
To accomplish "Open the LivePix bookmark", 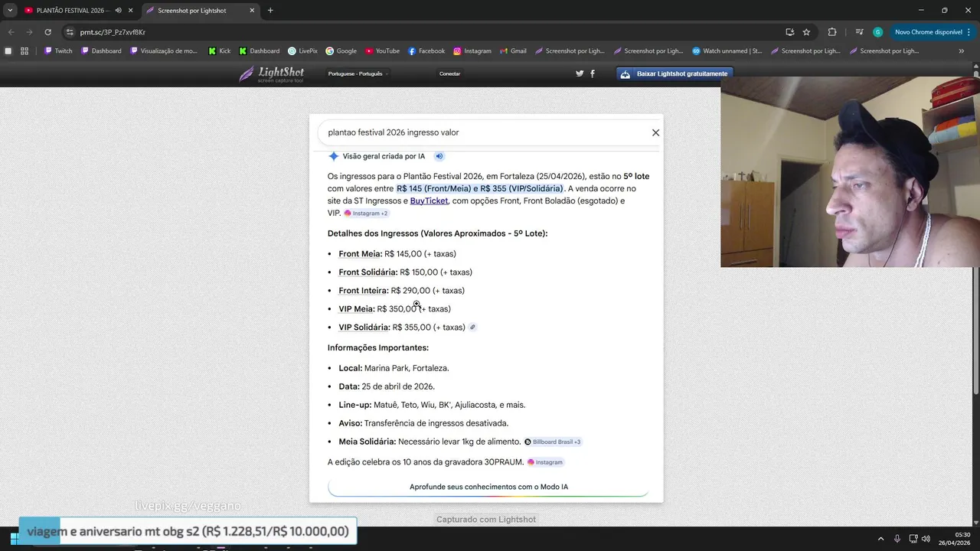I will [x=302, y=51].
